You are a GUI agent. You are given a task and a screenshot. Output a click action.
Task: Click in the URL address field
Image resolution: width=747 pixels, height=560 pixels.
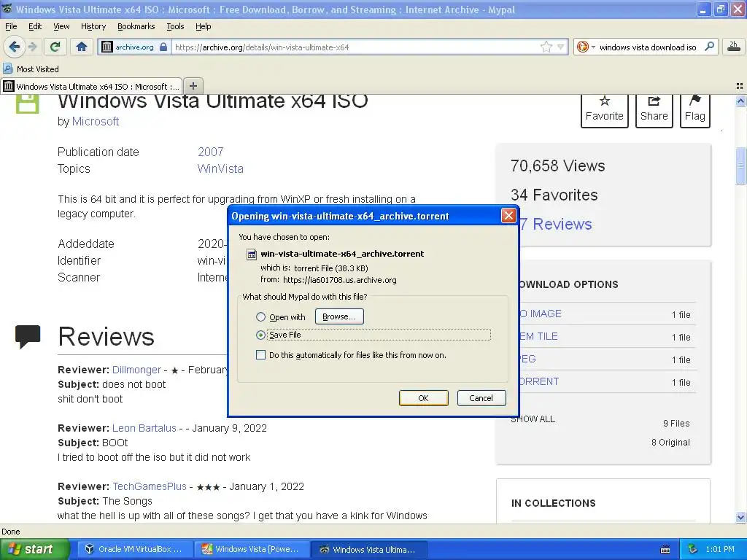(355, 47)
